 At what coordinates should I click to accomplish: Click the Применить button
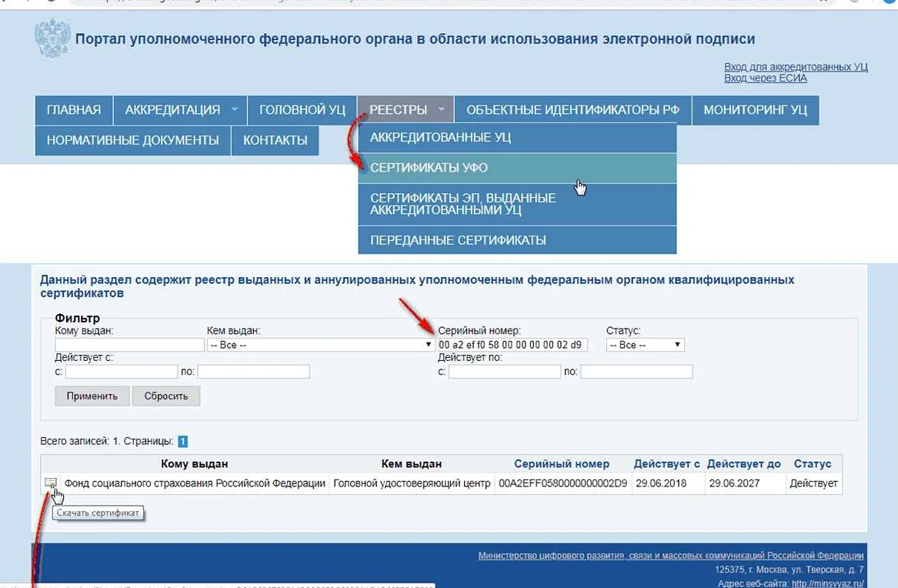point(92,396)
